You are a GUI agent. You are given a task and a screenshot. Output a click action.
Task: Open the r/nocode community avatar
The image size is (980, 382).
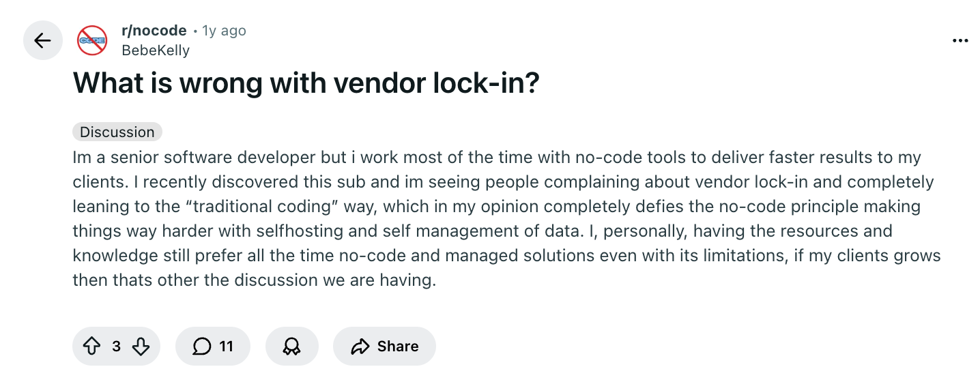92,41
